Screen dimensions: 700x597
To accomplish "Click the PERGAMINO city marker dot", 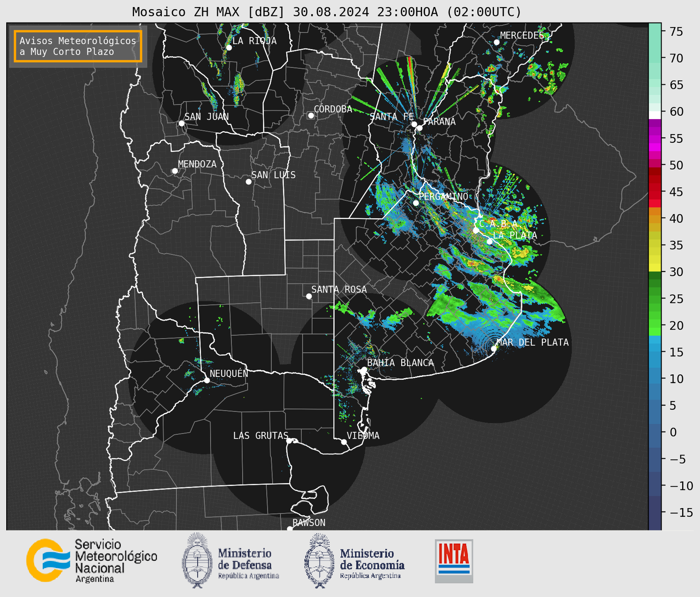I will tap(416, 203).
